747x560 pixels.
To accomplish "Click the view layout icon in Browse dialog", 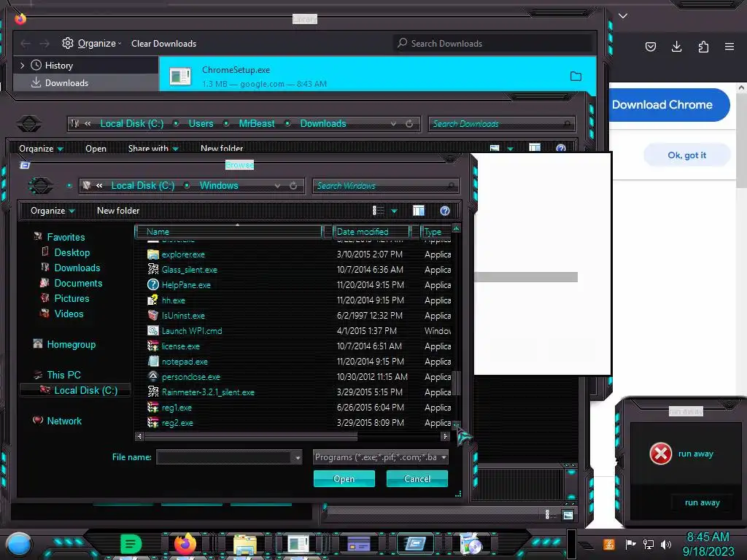I will coord(378,211).
